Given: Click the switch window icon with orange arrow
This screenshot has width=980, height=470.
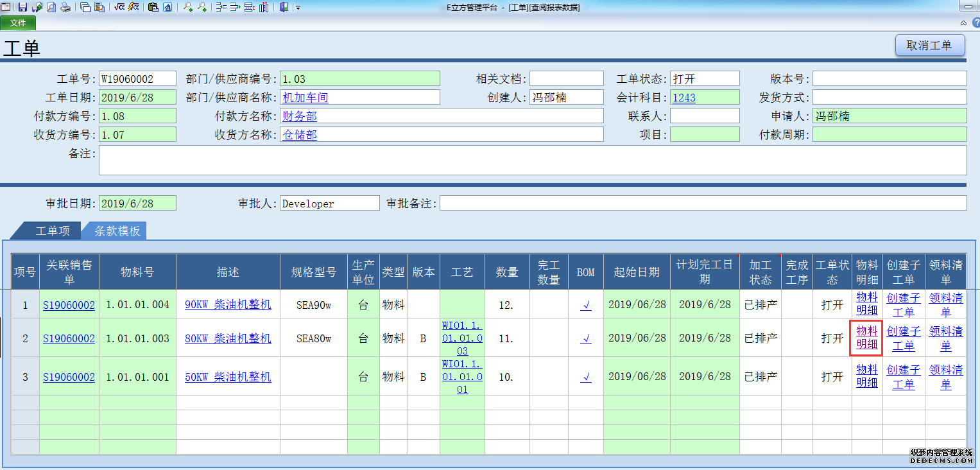Looking at the screenshot, I should click(x=99, y=7).
